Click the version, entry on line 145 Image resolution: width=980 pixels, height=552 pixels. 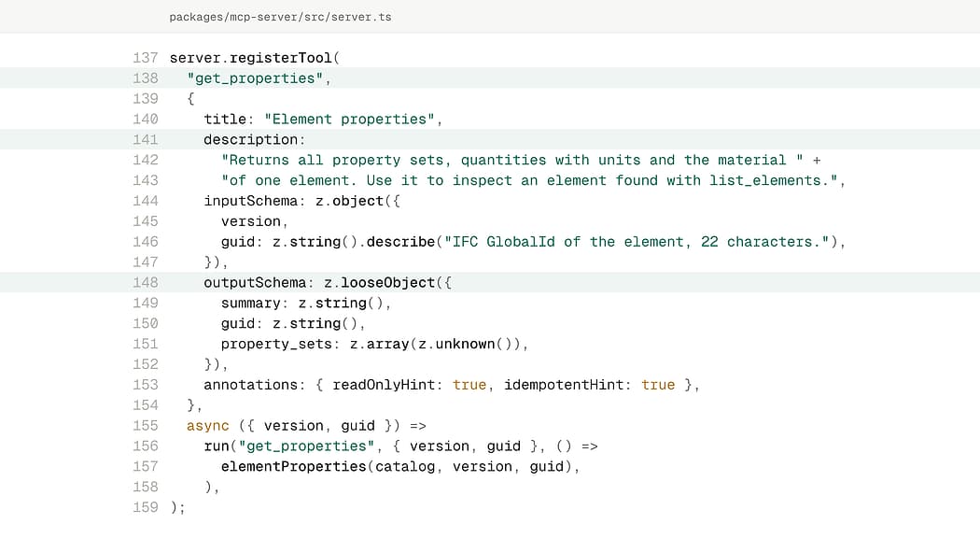point(255,222)
